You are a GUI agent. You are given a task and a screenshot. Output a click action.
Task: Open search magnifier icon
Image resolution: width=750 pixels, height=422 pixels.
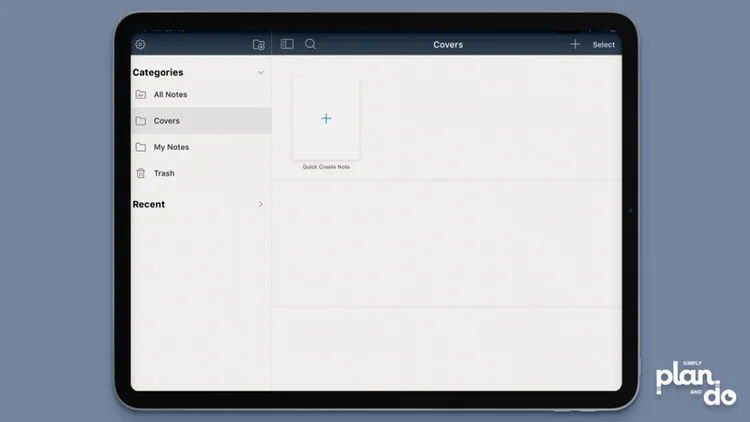pos(310,44)
